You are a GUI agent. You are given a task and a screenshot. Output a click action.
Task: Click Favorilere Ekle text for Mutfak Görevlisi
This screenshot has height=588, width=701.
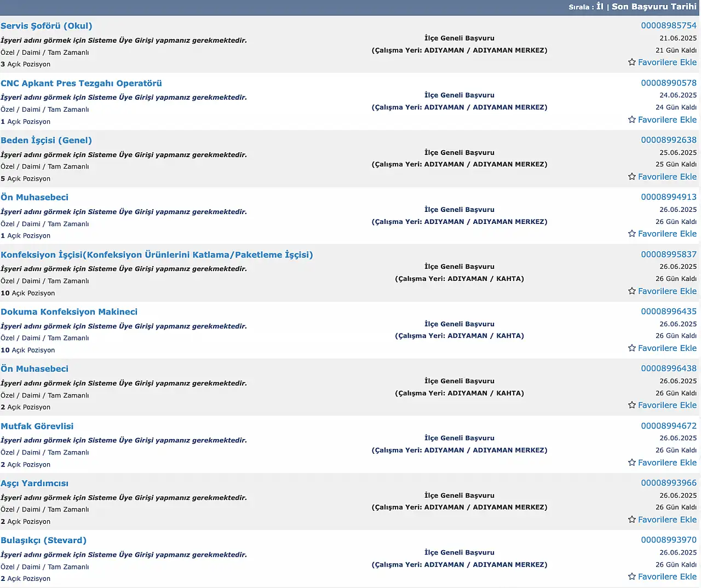667,463
